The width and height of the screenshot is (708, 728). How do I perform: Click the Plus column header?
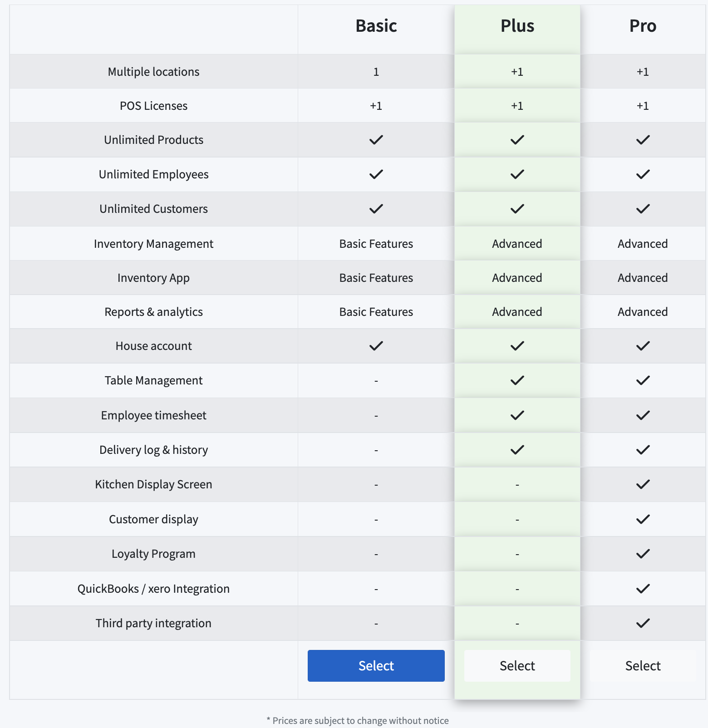point(517,26)
